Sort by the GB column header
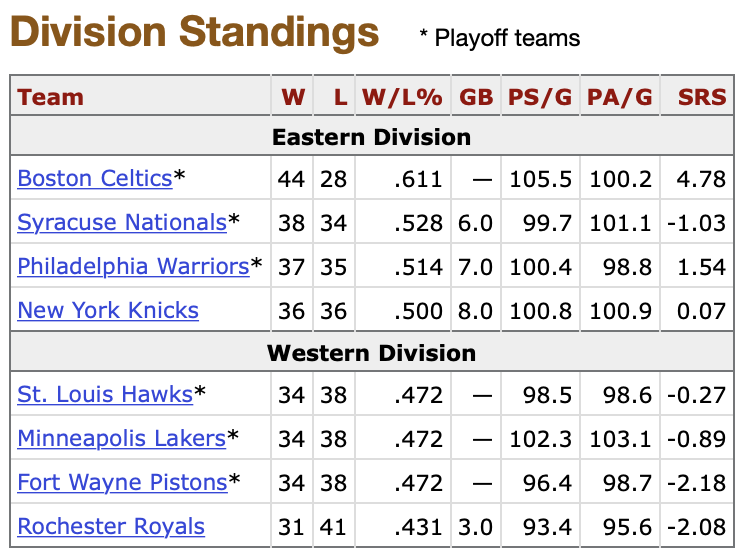This screenshot has height=554, width=742. (476, 97)
